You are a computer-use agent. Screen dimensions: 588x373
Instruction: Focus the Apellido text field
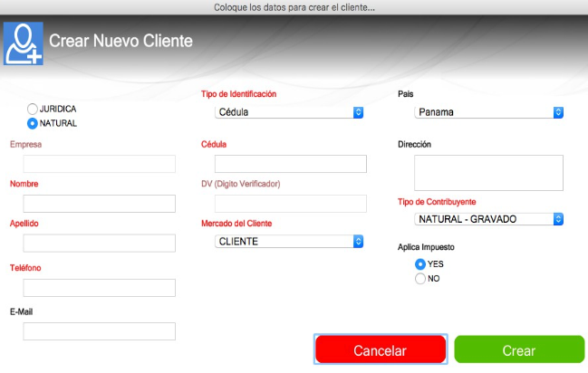(100, 243)
